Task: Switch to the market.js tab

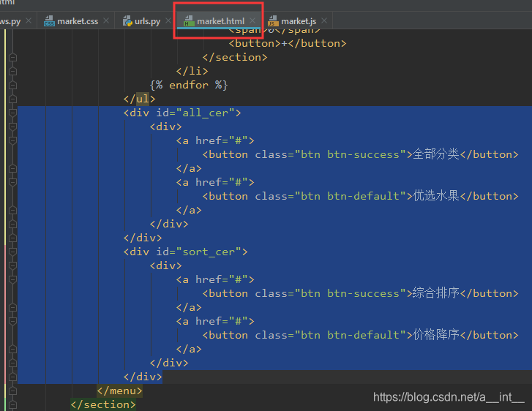Action: pos(299,21)
